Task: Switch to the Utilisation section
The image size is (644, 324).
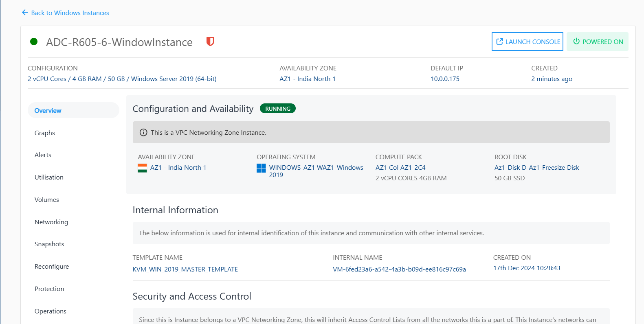Action: (49, 177)
